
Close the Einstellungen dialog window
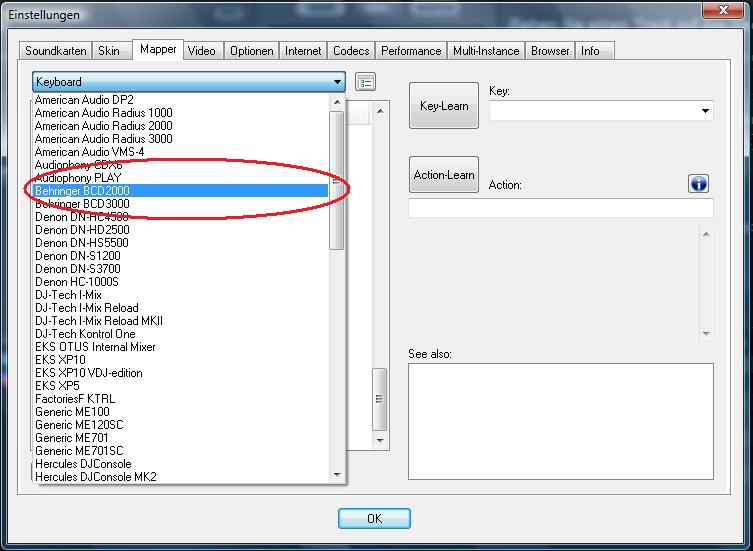pyautogui.click(x=723, y=10)
